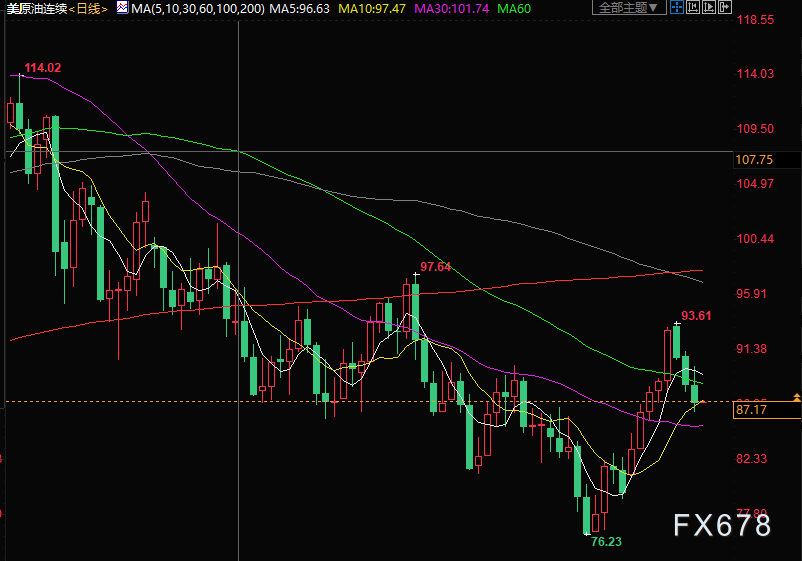The height and width of the screenshot is (561, 802).
Task: Click the orange alert arrow on price axis
Action: (x=796, y=397)
